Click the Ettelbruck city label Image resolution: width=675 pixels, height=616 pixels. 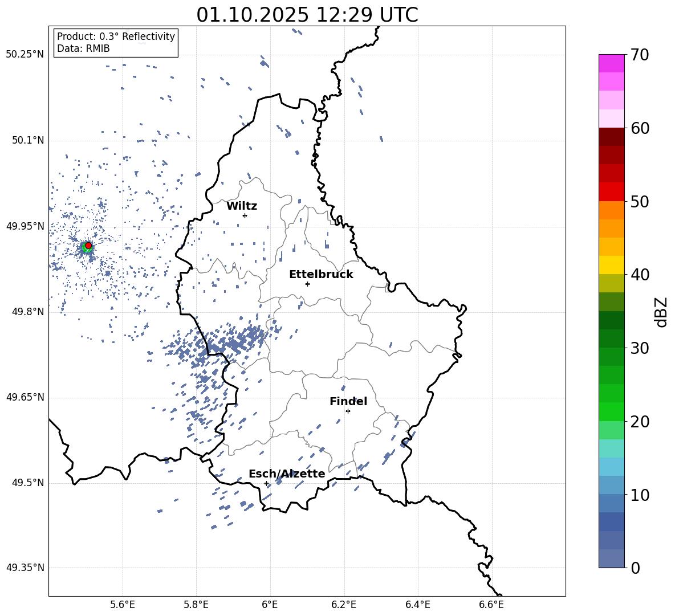[321, 275]
